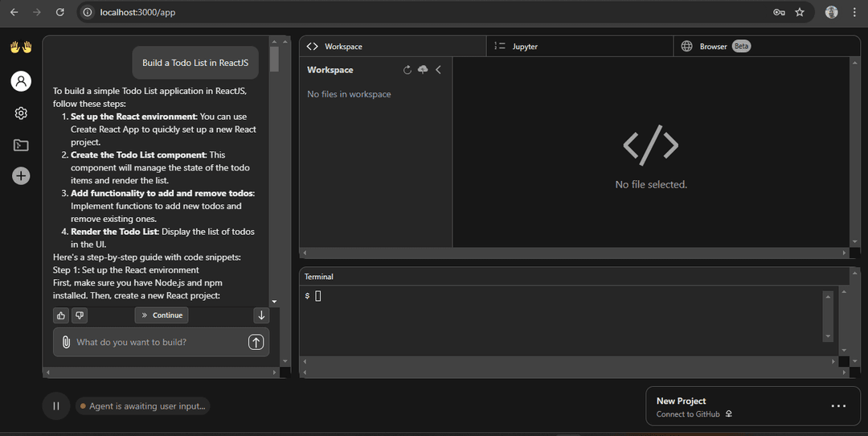Give thumbs down to the response

80,315
